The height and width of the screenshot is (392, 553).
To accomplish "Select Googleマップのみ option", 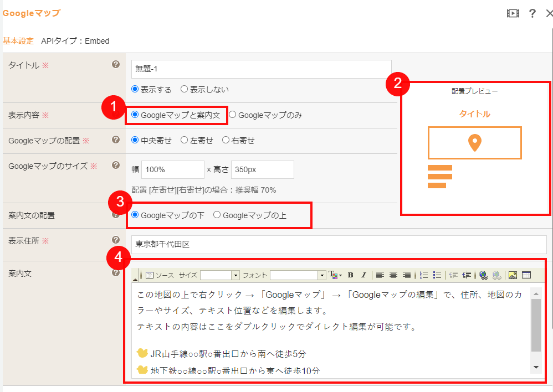I will pyautogui.click(x=232, y=115).
